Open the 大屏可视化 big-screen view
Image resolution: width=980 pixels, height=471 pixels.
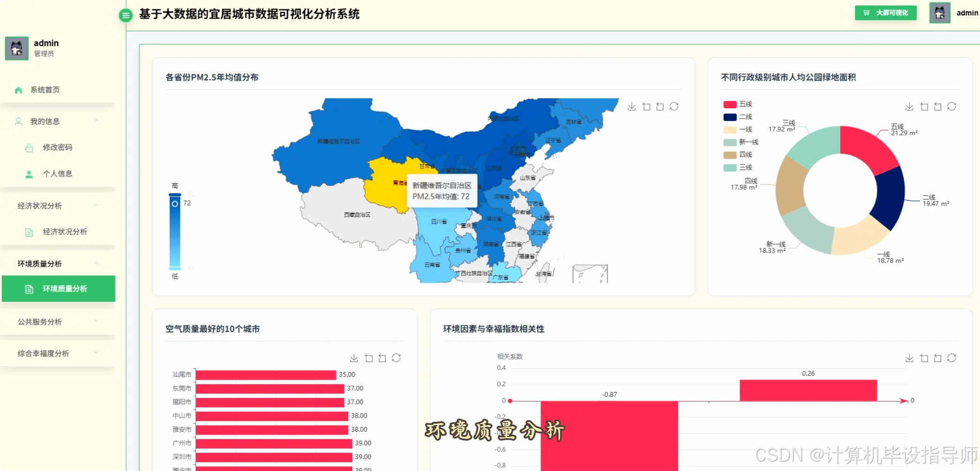[885, 13]
